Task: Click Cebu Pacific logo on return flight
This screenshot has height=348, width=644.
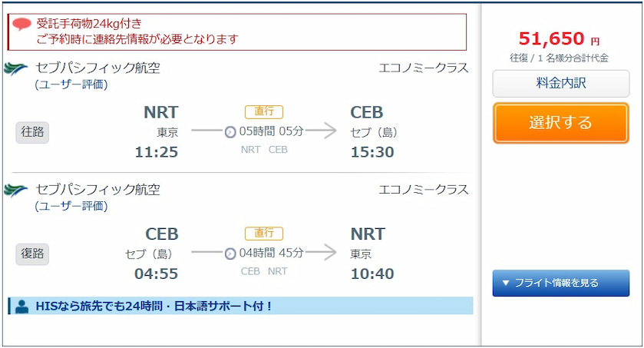Action: click(16, 190)
